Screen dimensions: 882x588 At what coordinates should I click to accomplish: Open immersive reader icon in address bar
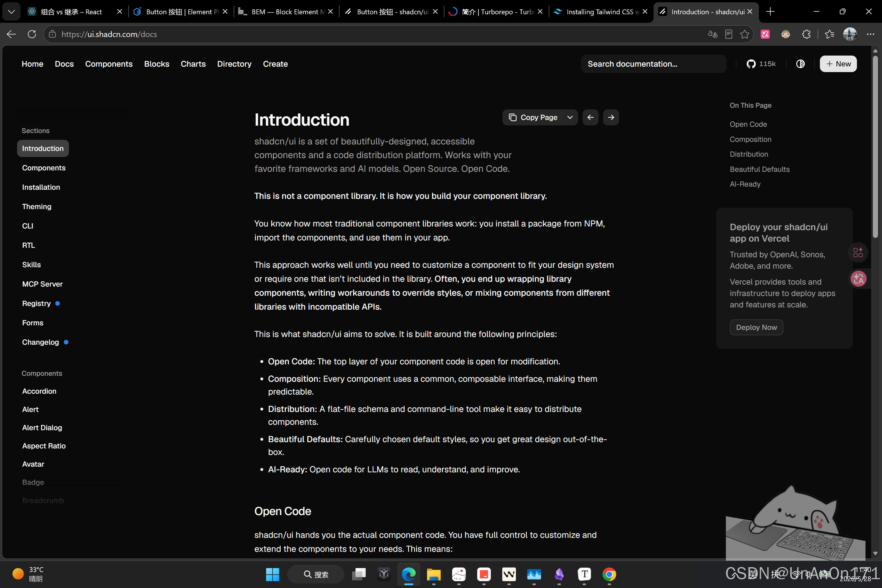pyautogui.click(x=729, y=34)
